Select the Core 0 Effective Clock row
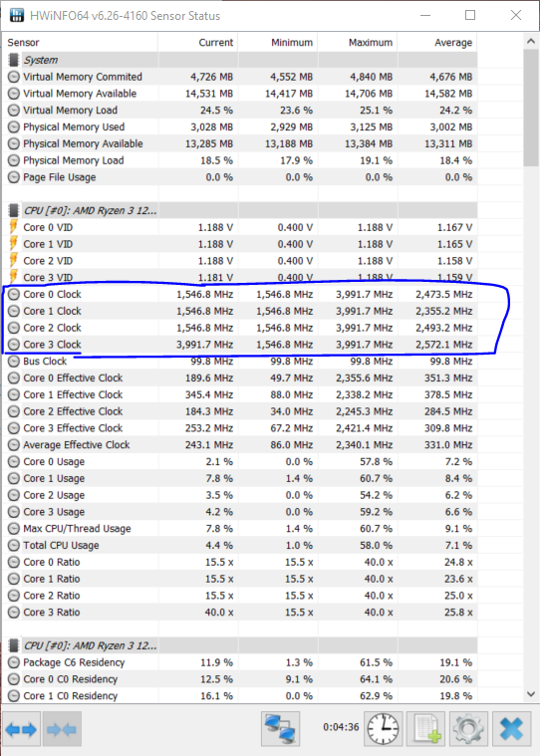This screenshot has width=540, height=756. click(240, 378)
